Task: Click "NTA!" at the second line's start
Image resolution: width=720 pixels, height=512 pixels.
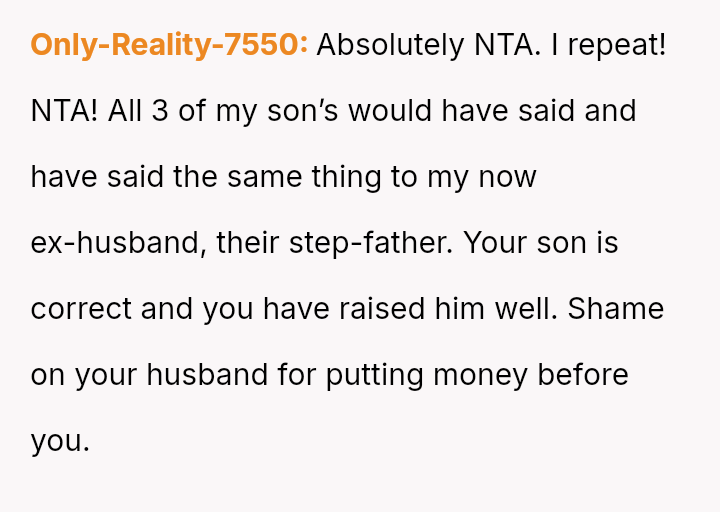Action: tap(65, 111)
